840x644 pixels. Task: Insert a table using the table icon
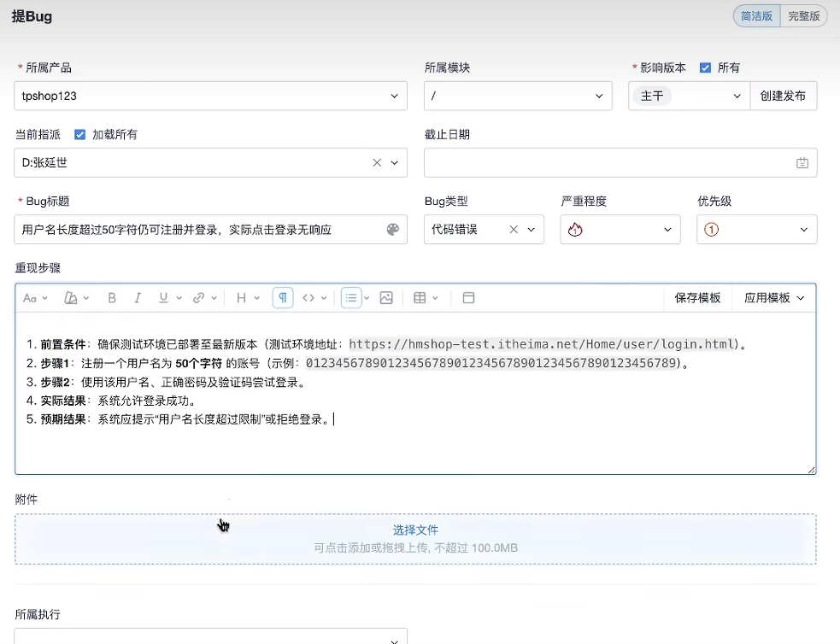click(x=419, y=297)
